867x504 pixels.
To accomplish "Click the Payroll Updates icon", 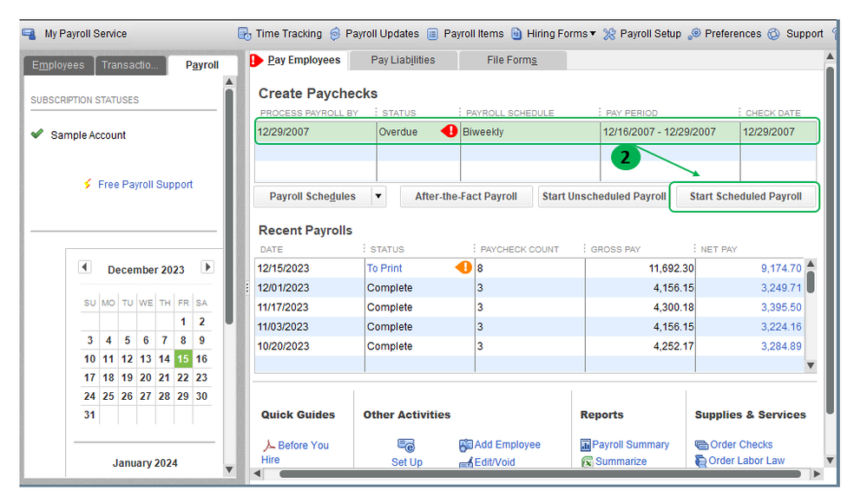I will pyautogui.click(x=336, y=34).
